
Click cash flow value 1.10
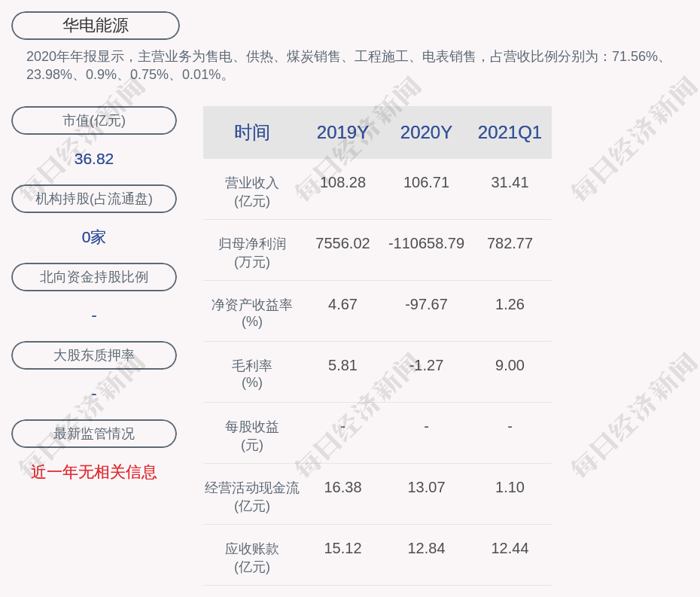coord(510,487)
